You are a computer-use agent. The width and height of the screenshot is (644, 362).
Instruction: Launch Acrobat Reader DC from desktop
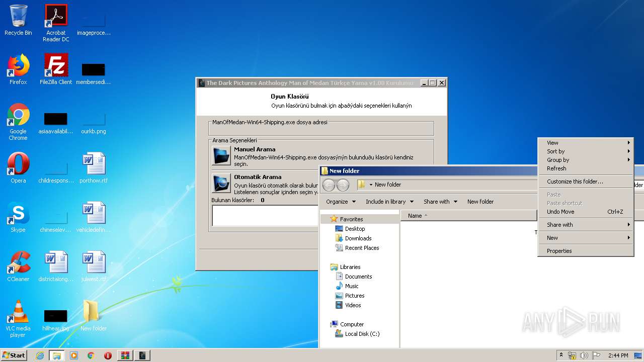[56, 23]
